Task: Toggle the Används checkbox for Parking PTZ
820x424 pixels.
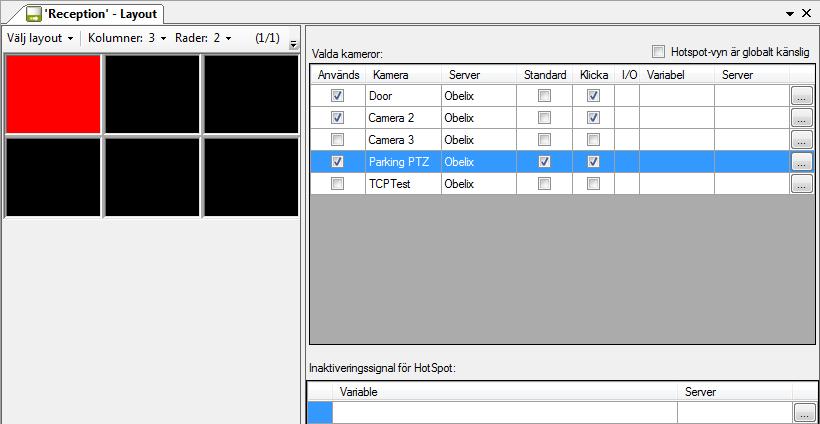Action: pyautogui.click(x=338, y=162)
